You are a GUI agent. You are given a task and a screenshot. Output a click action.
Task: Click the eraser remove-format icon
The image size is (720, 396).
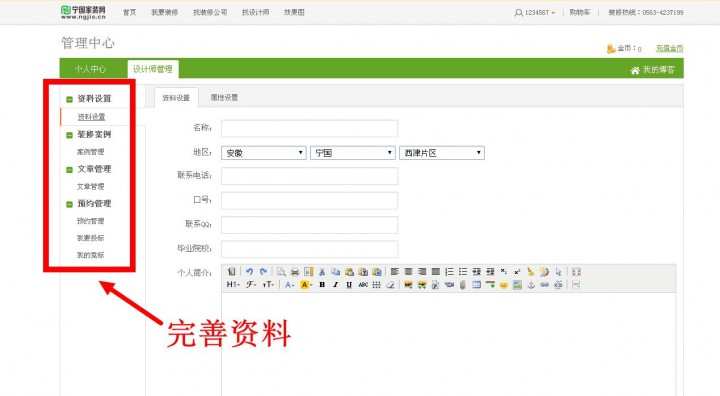coord(390,285)
